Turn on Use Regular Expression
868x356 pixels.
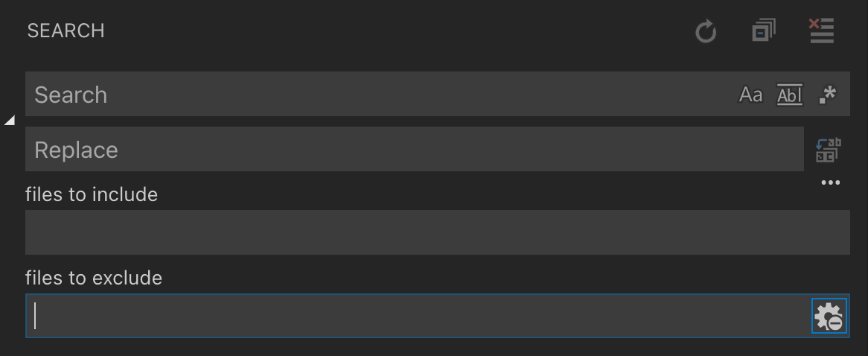click(x=827, y=95)
